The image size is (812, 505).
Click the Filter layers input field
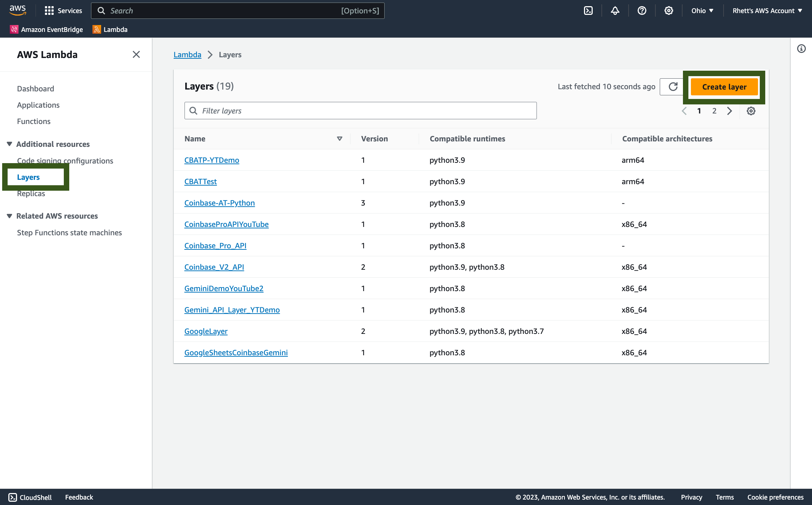click(361, 110)
